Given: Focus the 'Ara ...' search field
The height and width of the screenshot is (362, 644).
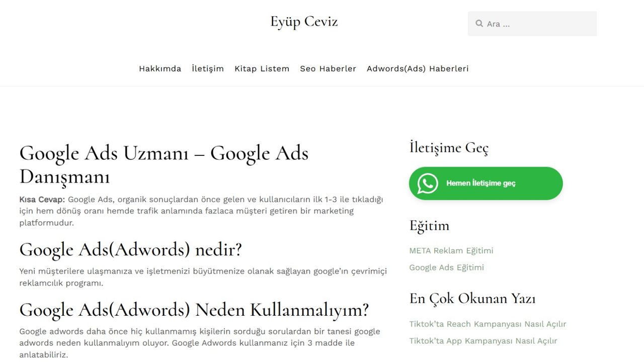Looking at the screenshot, I should [538, 24].
